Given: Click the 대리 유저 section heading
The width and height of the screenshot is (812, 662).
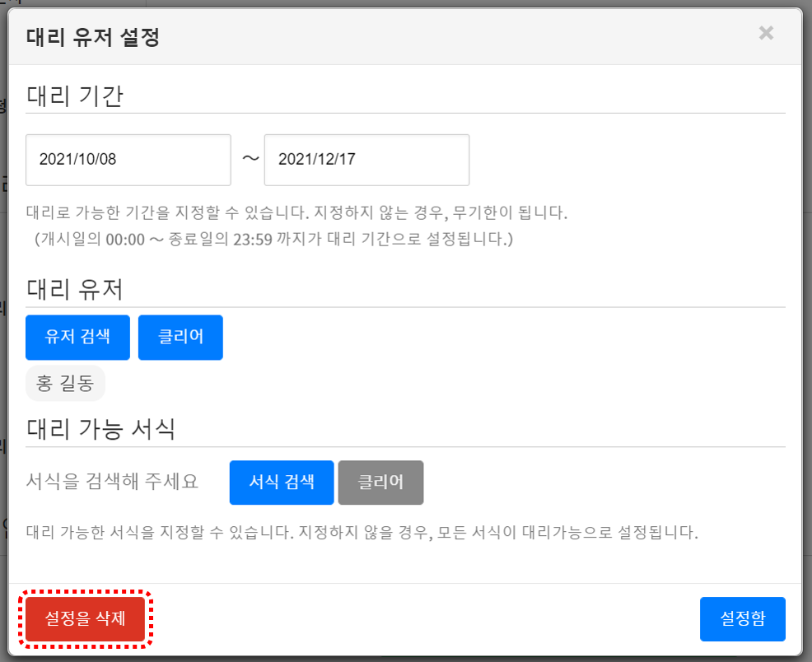Looking at the screenshot, I should pos(75,290).
